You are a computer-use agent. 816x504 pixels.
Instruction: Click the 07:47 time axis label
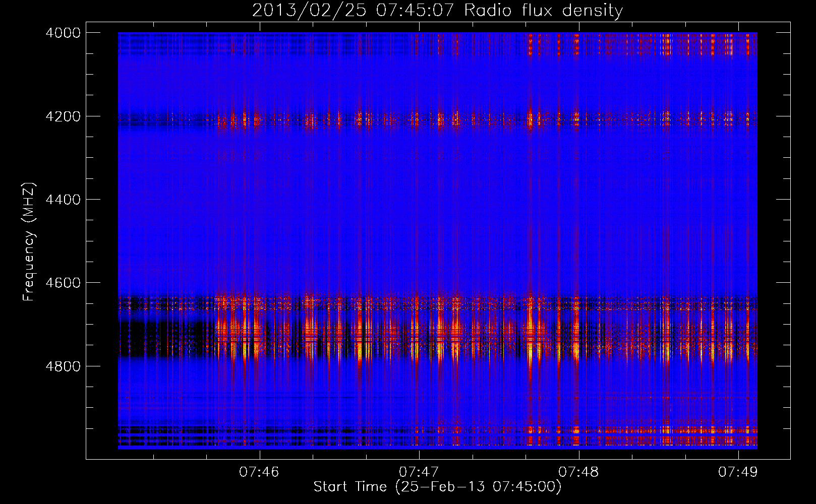pos(419,472)
